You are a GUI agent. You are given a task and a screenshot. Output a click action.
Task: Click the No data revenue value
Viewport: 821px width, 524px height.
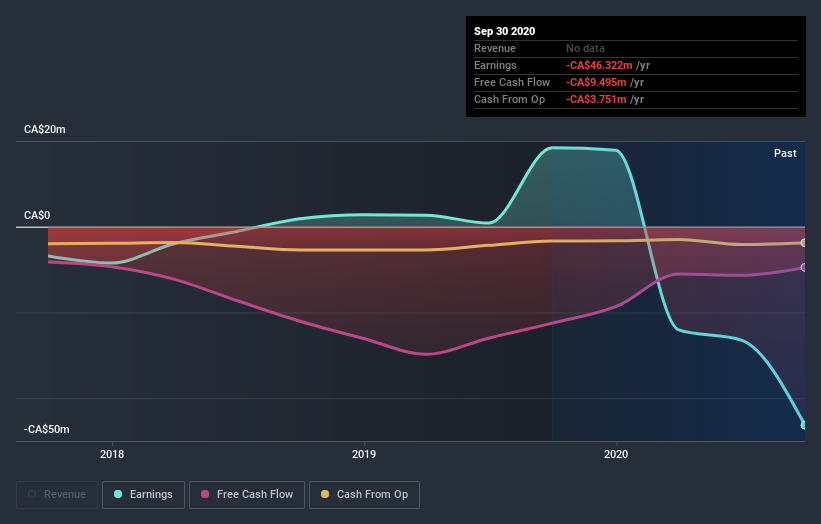pyautogui.click(x=585, y=48)
